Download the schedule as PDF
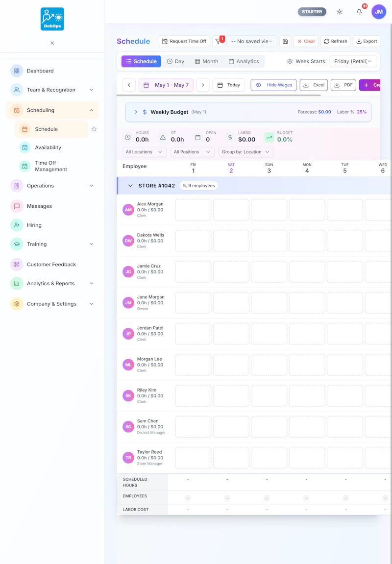Viewport: 392px width, 564px height. [343, 85]
